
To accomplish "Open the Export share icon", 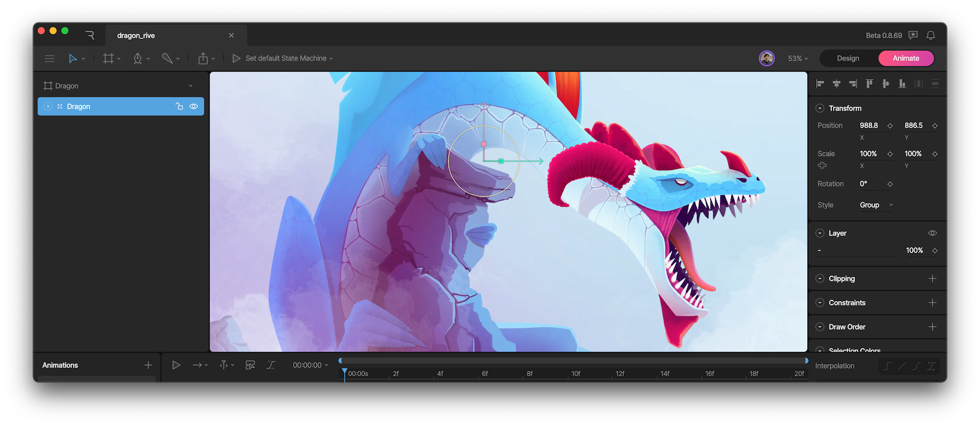I will pyautogui.click(x=203, y=58).
